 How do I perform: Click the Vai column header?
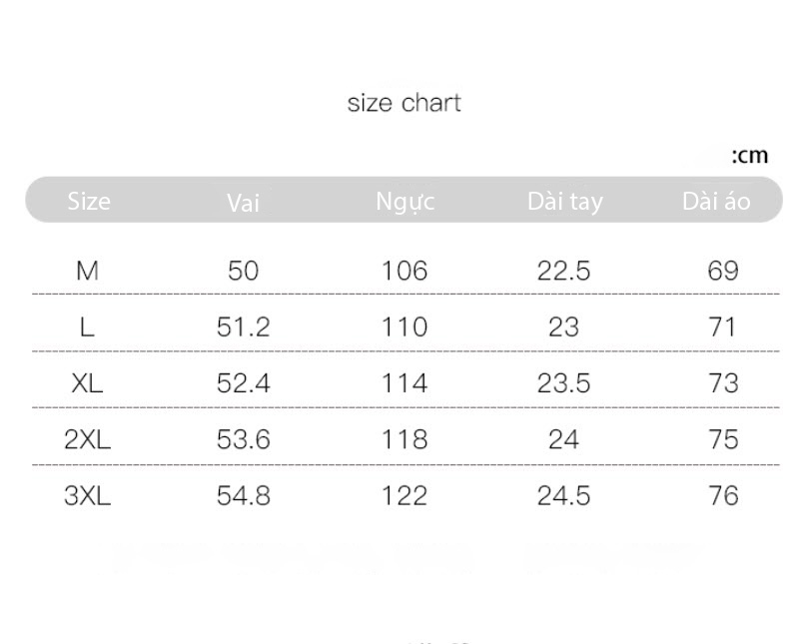[243, 203]
